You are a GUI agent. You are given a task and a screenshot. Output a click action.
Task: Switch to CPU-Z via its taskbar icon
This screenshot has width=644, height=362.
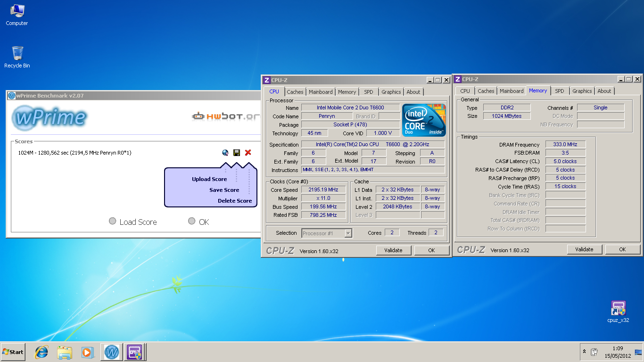coord(134,352)
